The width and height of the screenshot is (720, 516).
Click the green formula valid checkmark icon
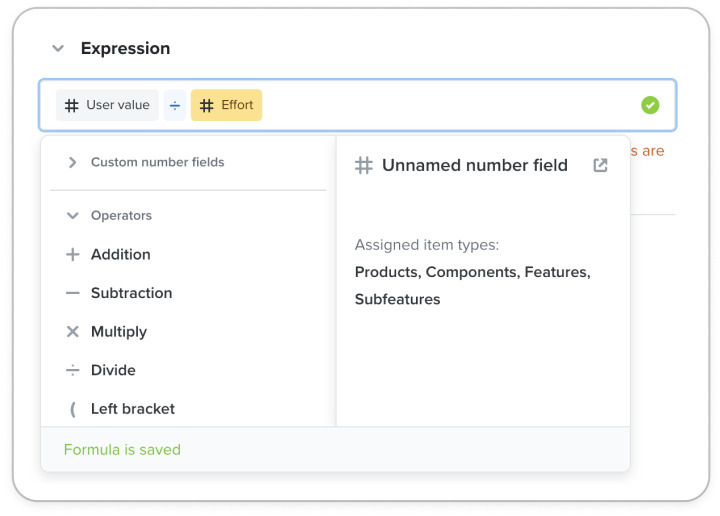coord(650,105)
